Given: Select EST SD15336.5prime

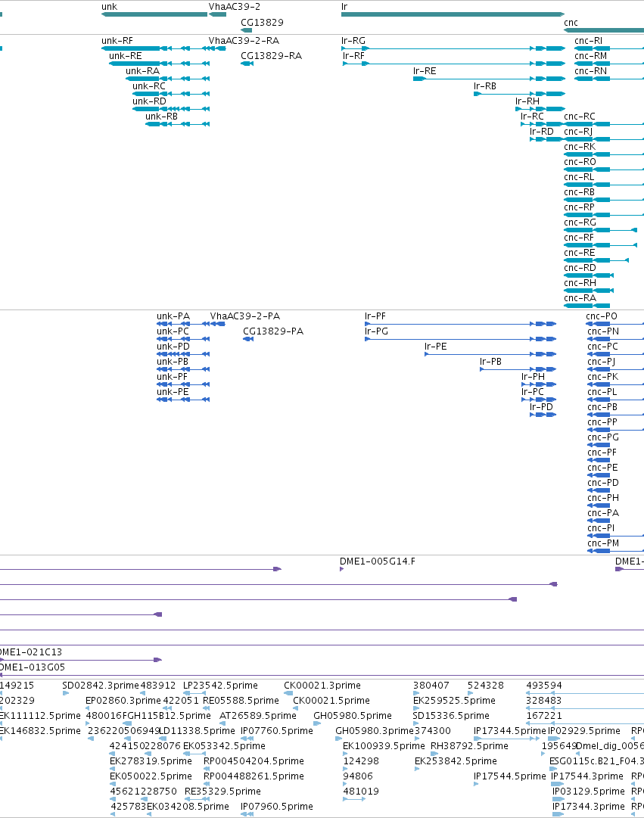Looking at the screenshot, I should click(x=451, y=716).
